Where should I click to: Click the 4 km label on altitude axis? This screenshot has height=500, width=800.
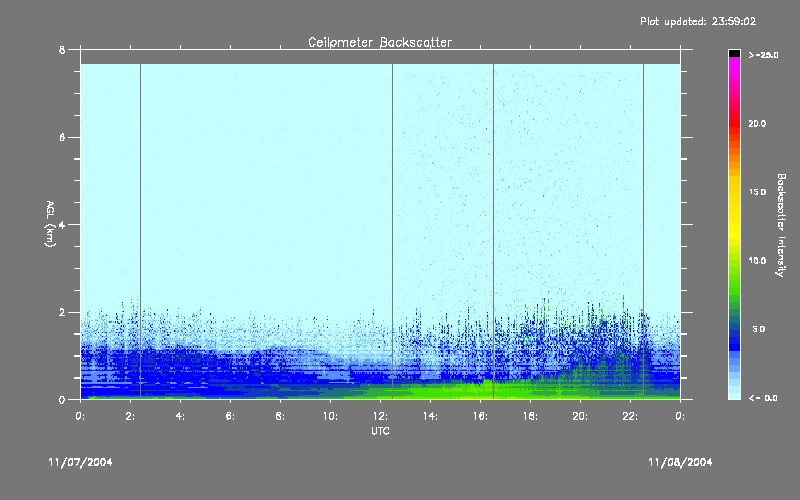coord(62,224)
